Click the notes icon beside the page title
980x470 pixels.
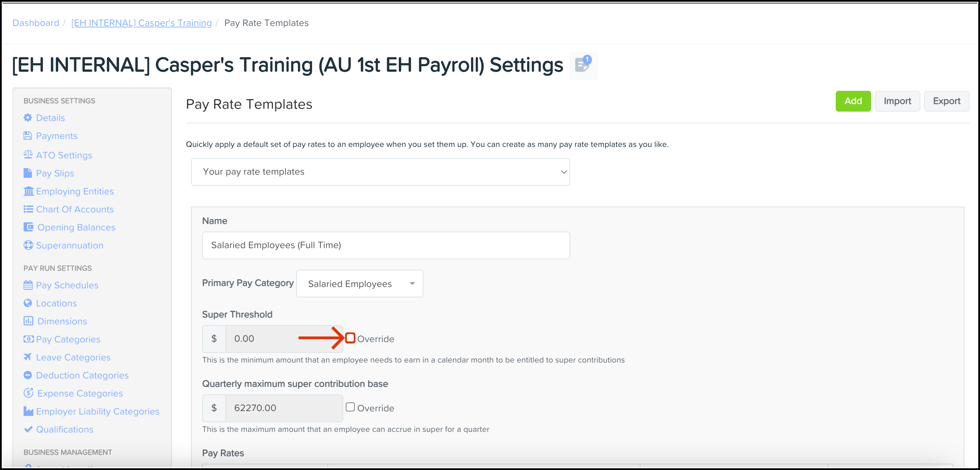[583, 65]
